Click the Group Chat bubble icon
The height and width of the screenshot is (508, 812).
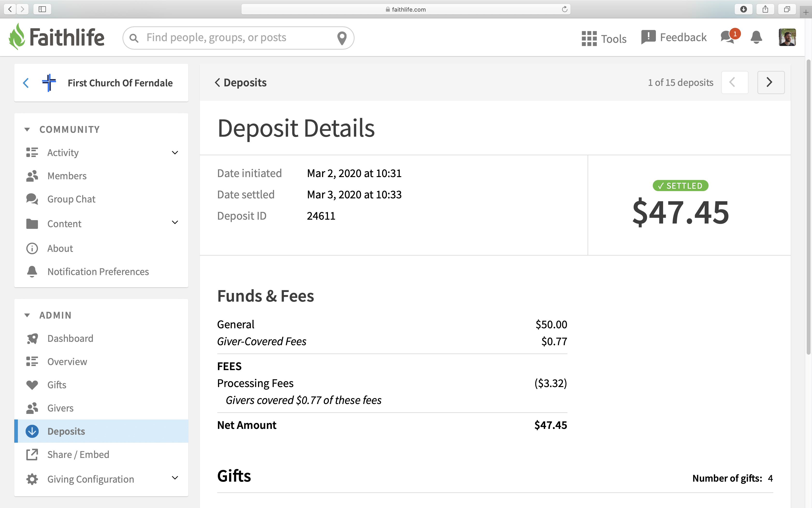tap(32, 199)
